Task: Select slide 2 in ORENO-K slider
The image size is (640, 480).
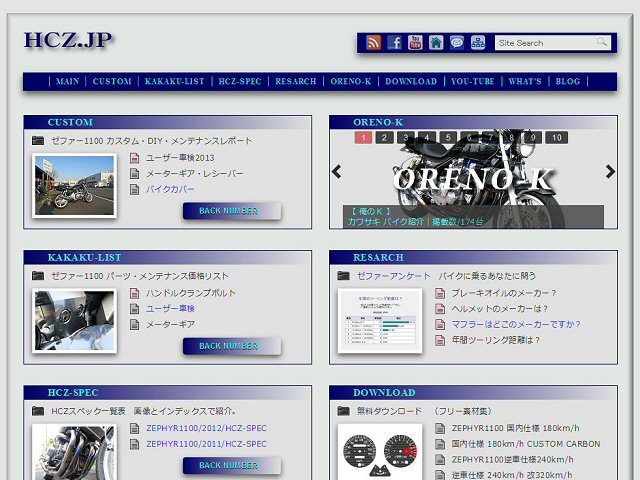Action: [384, 138]
